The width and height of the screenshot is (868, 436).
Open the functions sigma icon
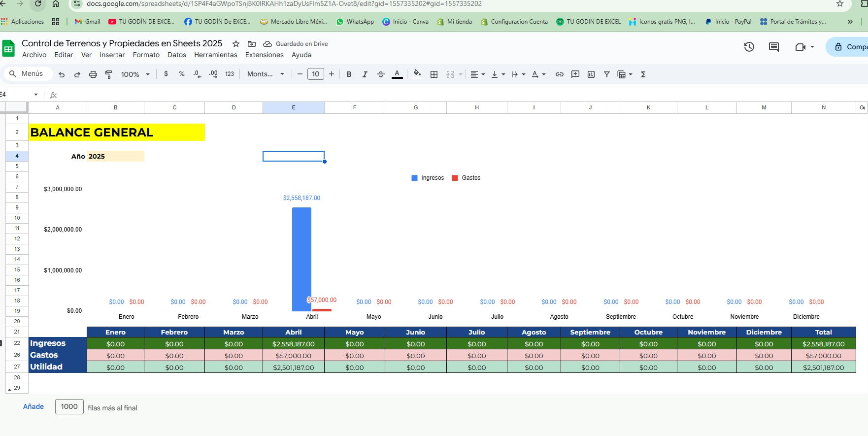point(643,74)
